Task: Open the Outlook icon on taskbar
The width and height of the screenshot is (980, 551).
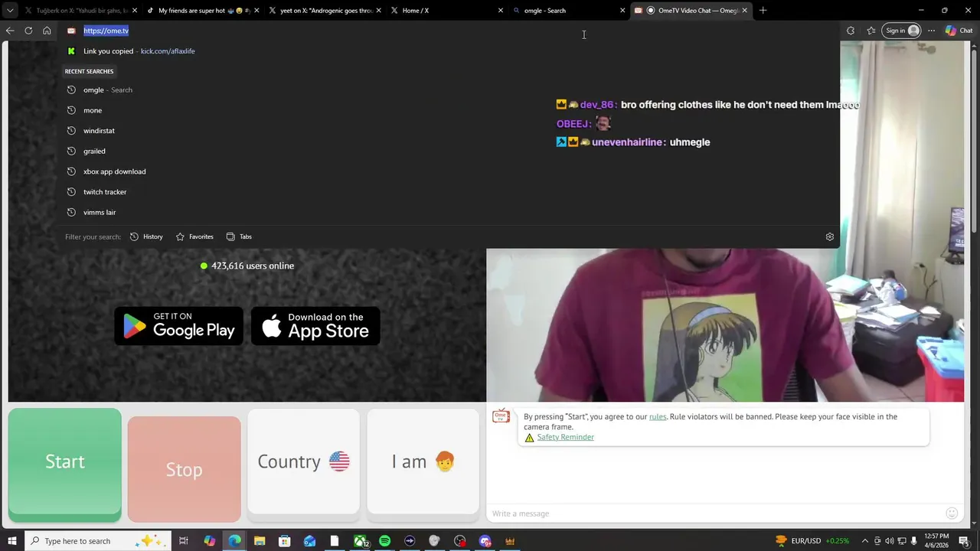Action: [x=309, y=541]
